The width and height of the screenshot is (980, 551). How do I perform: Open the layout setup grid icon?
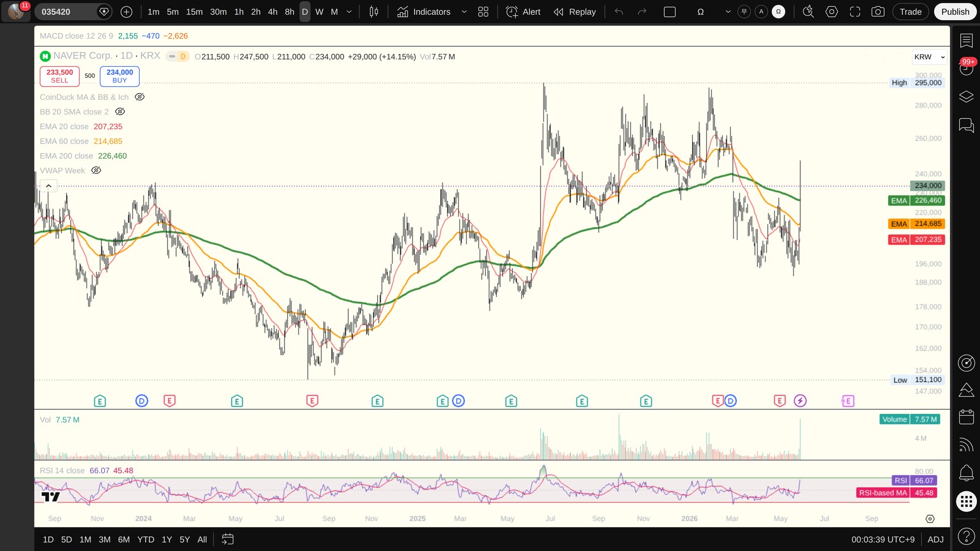coord(483,12)
